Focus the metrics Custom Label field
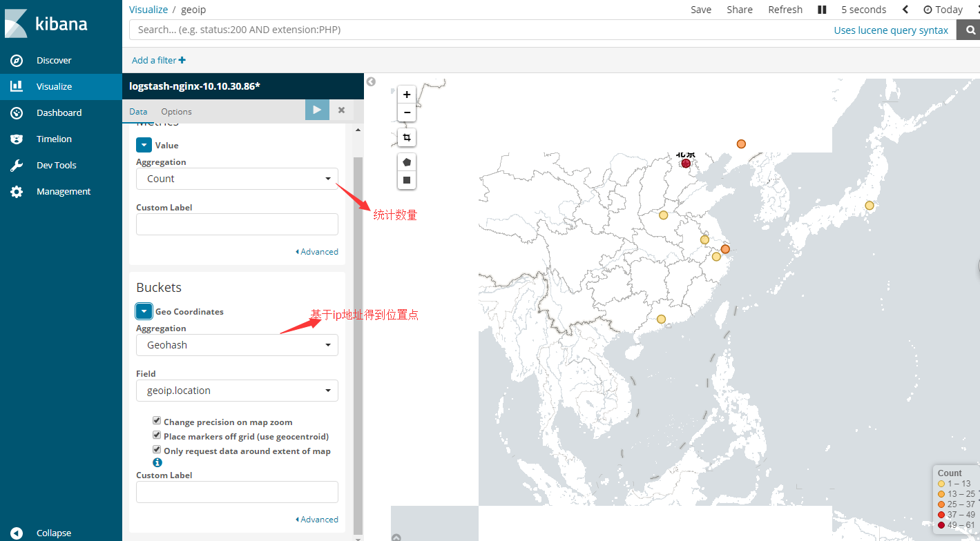 [237, 224]
